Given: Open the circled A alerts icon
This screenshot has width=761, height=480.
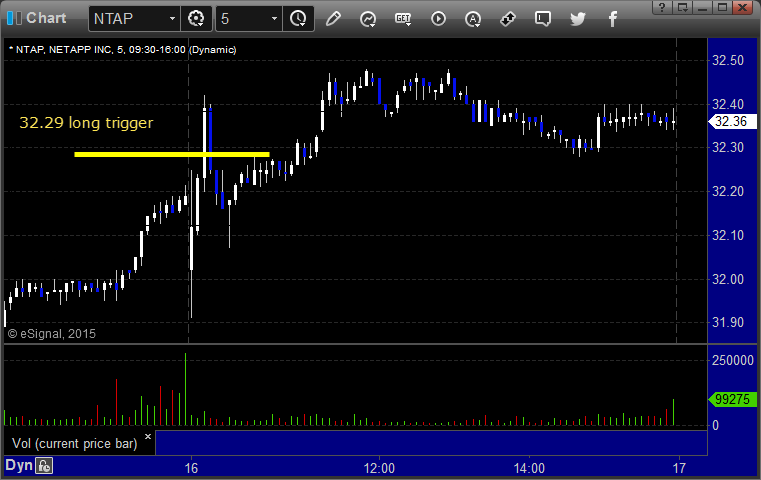Looking at the screenshot, I should pyautogui.click(x=473, y=19).
